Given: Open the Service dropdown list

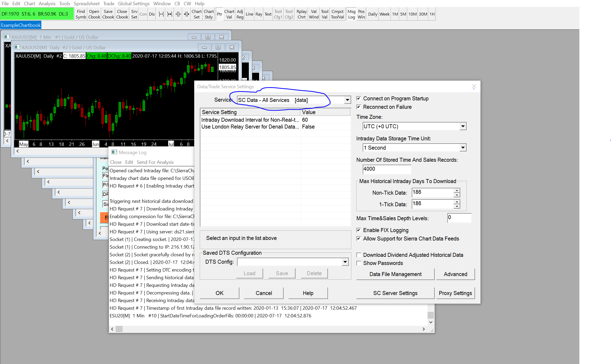Looking at the screenshot, I should point(347,100).
